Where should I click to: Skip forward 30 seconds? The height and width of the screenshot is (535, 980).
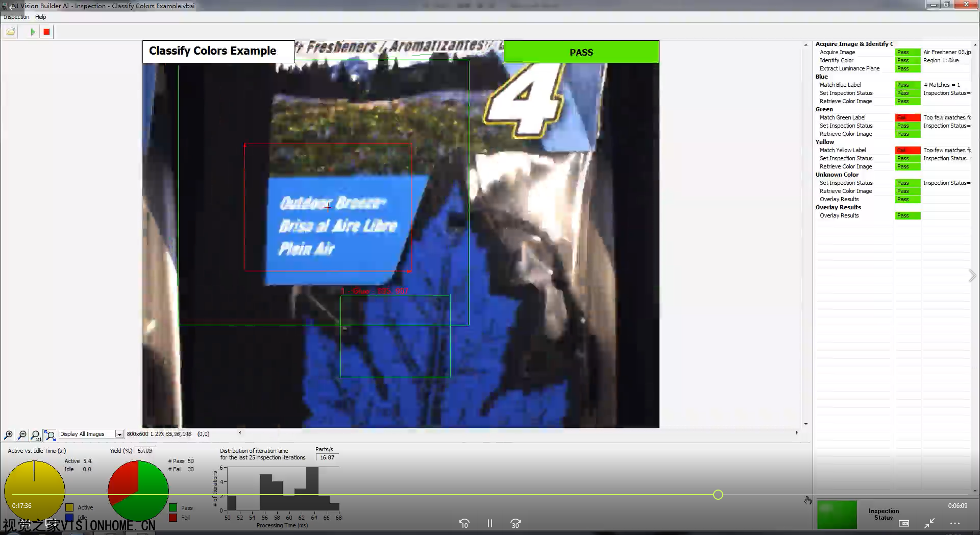click(516, 523)
